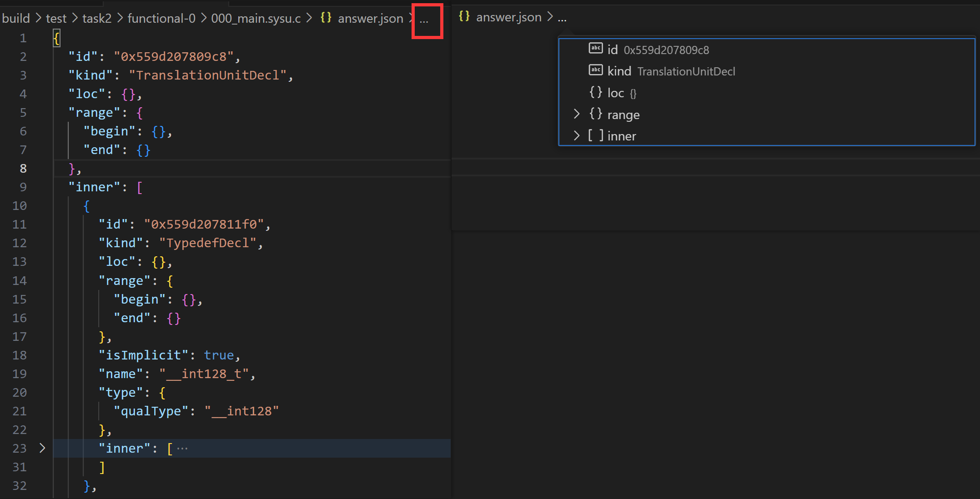Select the kind TranslationUnitDecl outline entry
980x499 pixels.
[x=671, y=71]
